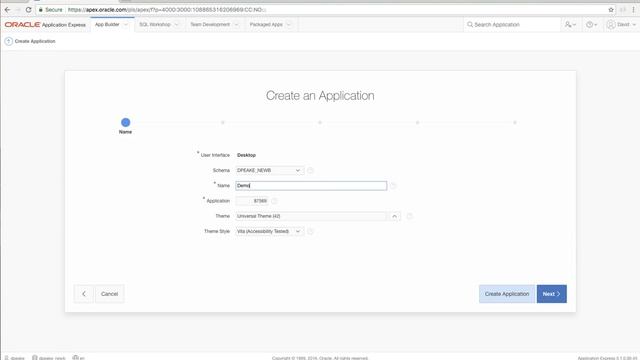Click the browser address bar URL

point(167,9)
